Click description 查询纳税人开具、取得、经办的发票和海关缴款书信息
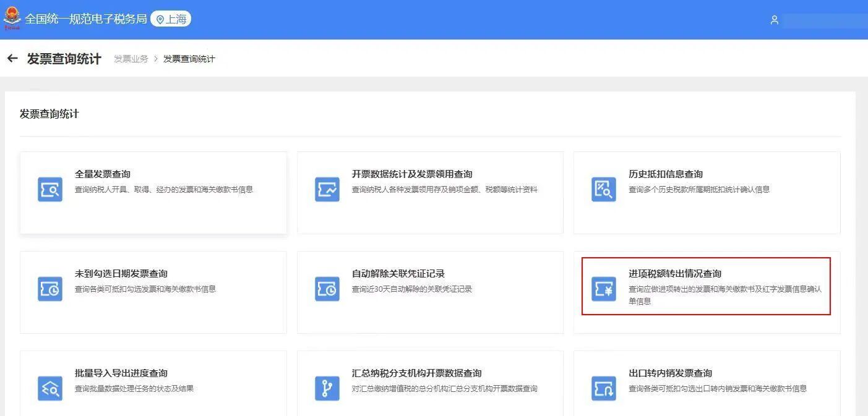 coord(164,190)
